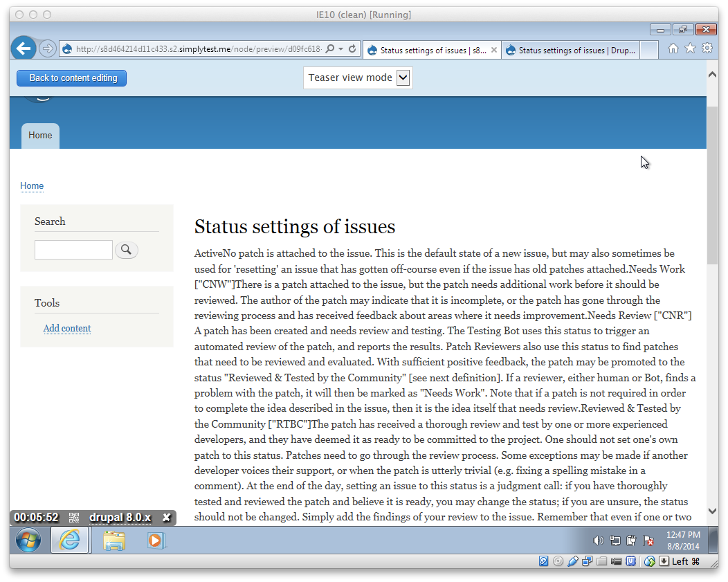728x582 pixels.
Task: Click Internet Explorer taskbar icon
Action: [70, 540]
